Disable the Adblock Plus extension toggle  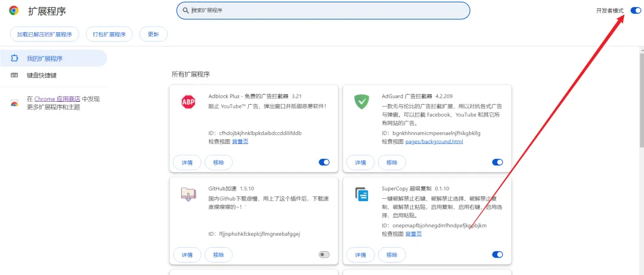click(324, 162)
